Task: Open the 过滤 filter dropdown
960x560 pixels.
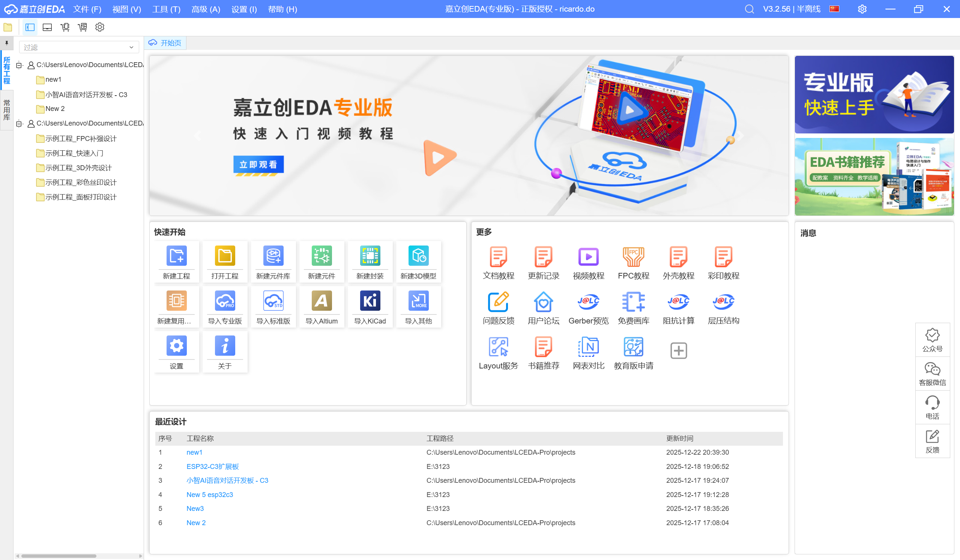Action: 131,48
